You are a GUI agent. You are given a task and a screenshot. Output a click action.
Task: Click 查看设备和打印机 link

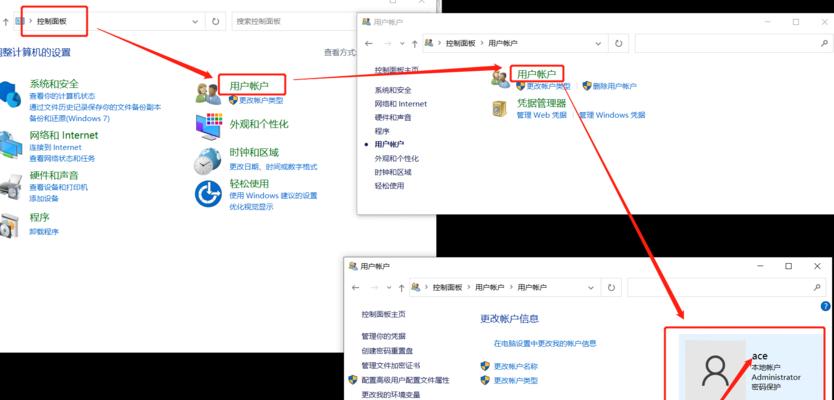coord(59,187)
